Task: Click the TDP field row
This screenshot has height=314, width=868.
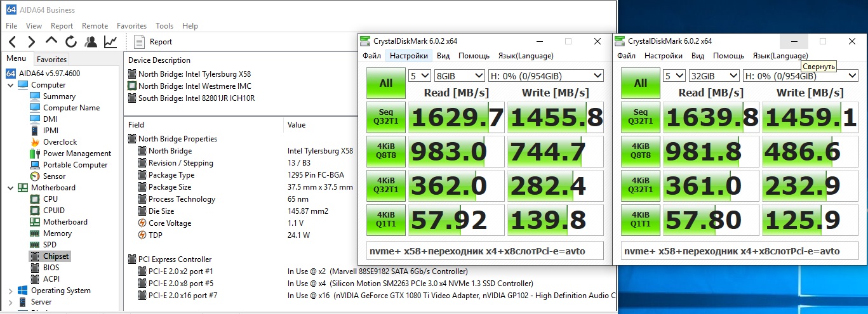Action: pyautogui.click(x=241, y=235)
